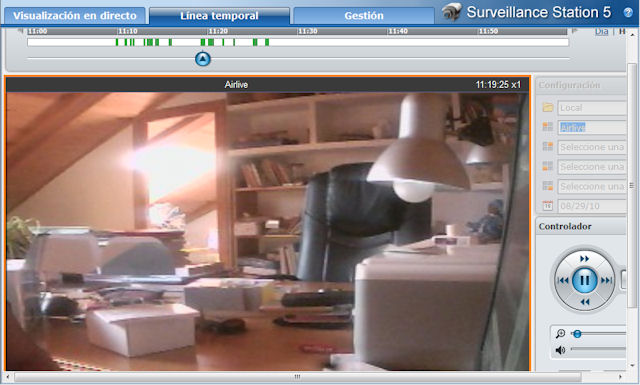Click the folder icon next to Local
This screenshot has height=385, width=640.
coord(547,107)
